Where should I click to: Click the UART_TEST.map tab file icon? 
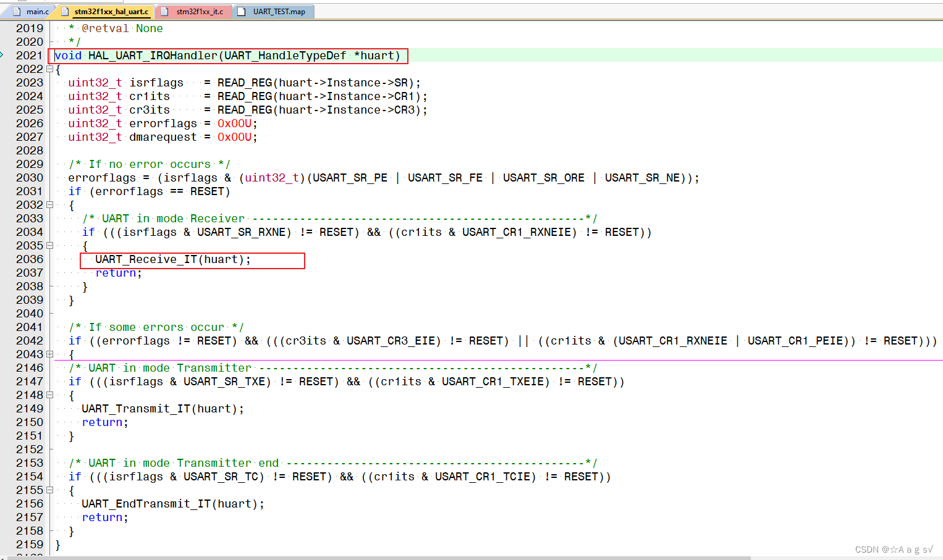click(x=242, y=12)
